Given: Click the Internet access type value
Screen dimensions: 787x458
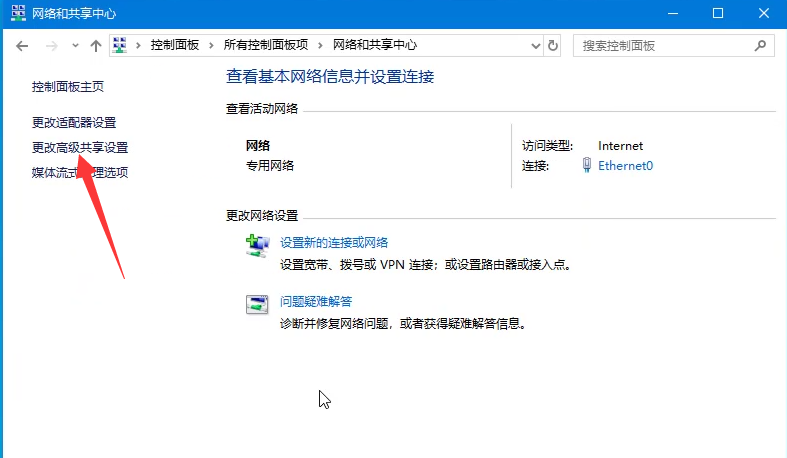Looking at the screenshot, I should (620, 146).
